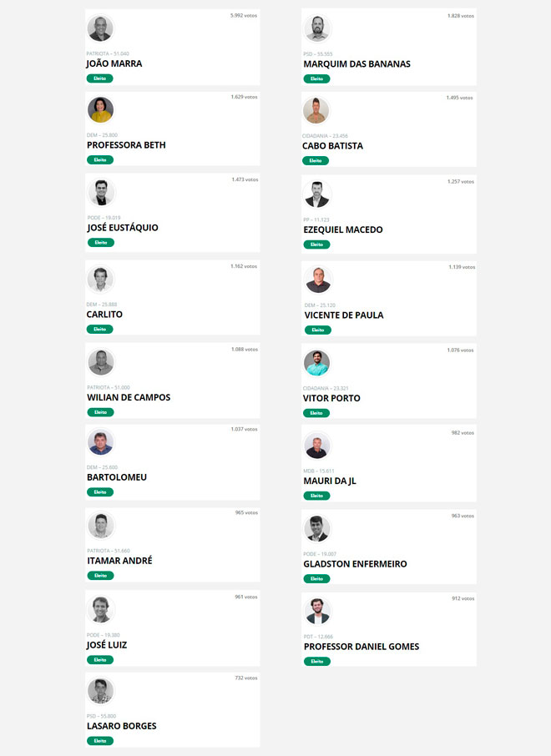Click João Marra's profile photo
This screenshot has height=756, width=551.
[x=100, y=28]
